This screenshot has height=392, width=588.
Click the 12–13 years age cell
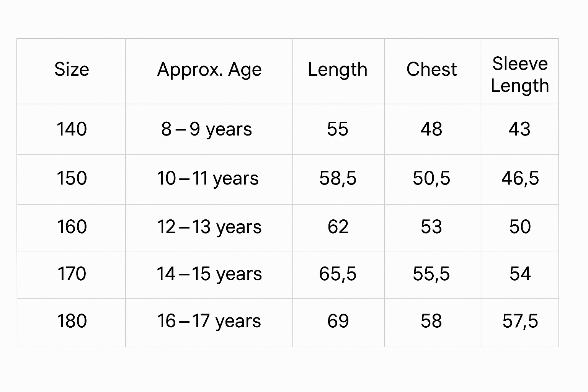[x=209, y=227]
